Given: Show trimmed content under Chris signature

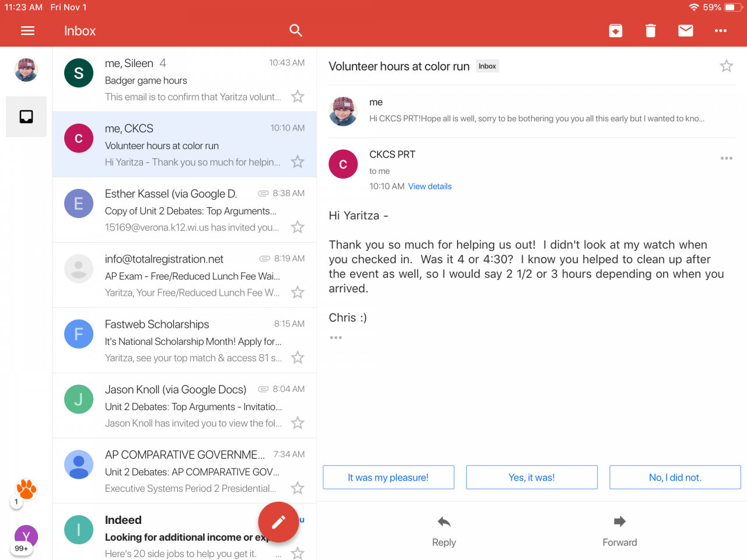Looking at the screenshot, I should (336, 338).
